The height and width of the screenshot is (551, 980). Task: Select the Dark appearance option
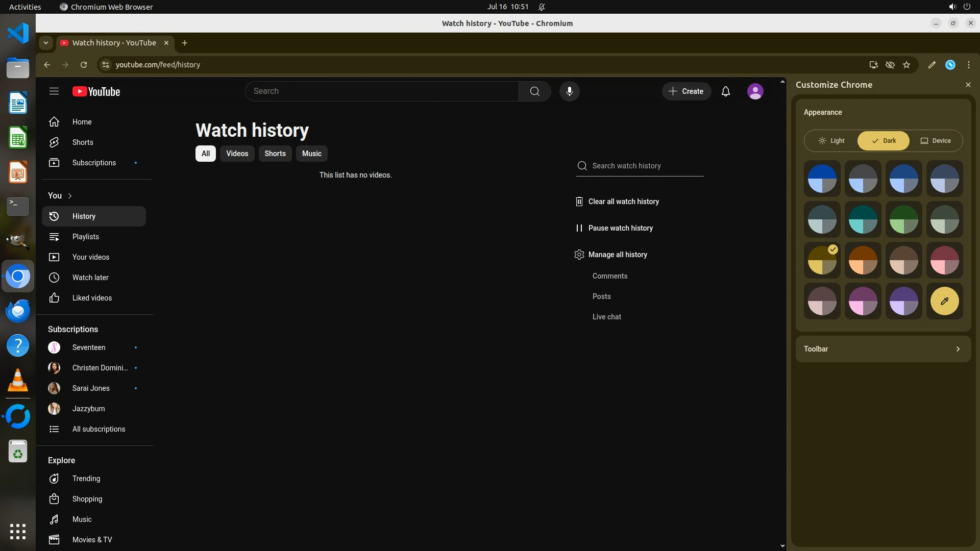tap(884, 141)
